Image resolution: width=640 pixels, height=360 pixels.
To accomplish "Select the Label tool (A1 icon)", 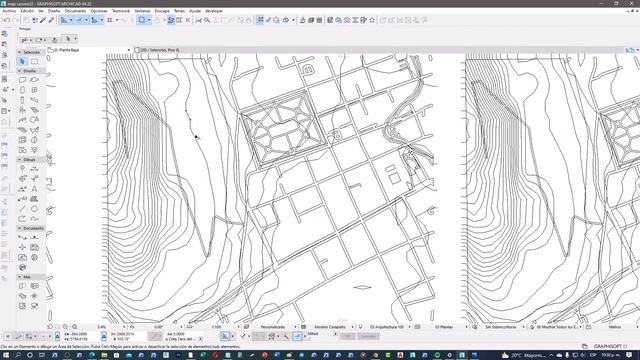I will [x=22, y=199].
